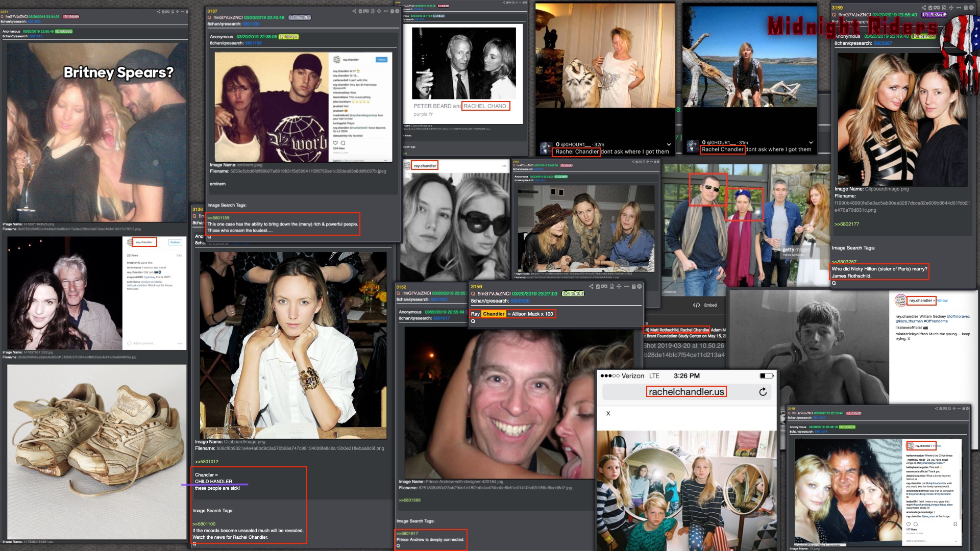Click the eminem.jpeg image name
Viewport: 980px width, 551px height.
[250, 165]
